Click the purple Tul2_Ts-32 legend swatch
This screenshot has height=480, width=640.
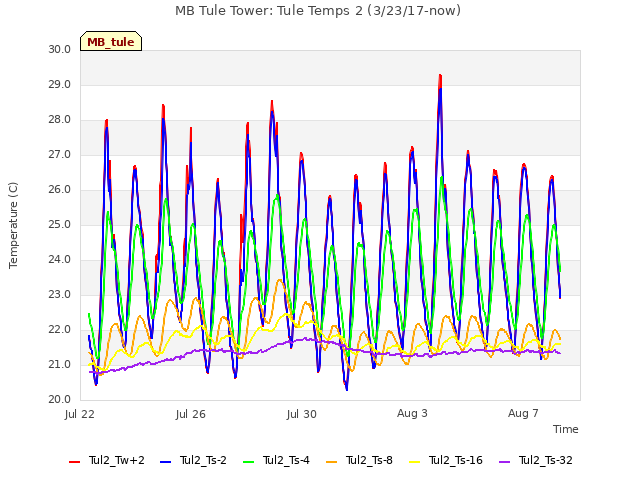tap(504, 462)
